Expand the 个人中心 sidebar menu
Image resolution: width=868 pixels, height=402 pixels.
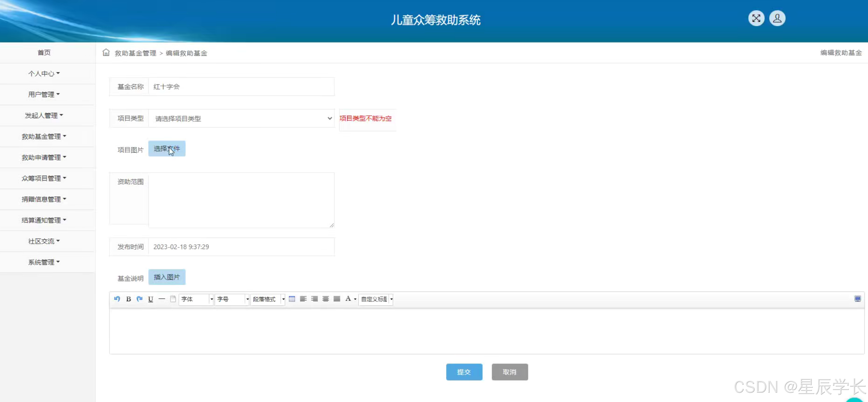pyautogui.click(x=44, y=74)
